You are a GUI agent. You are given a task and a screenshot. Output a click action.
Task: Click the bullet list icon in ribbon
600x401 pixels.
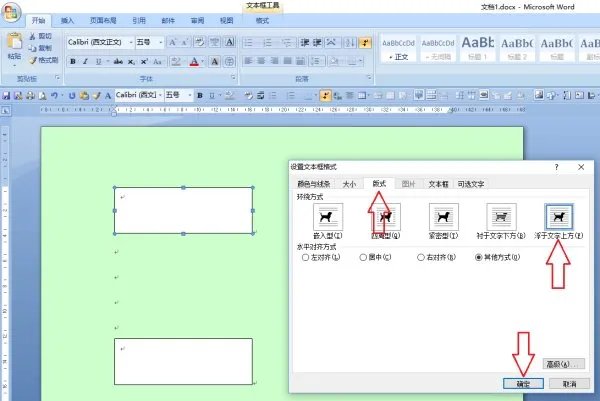[248, 42]
